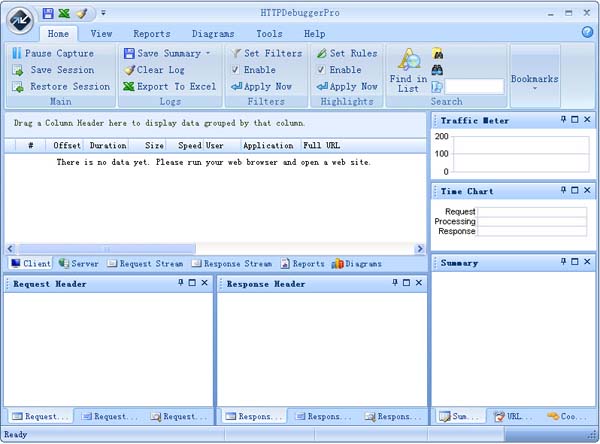Pin the Traffic Meter panel

(x=563, y=120)
